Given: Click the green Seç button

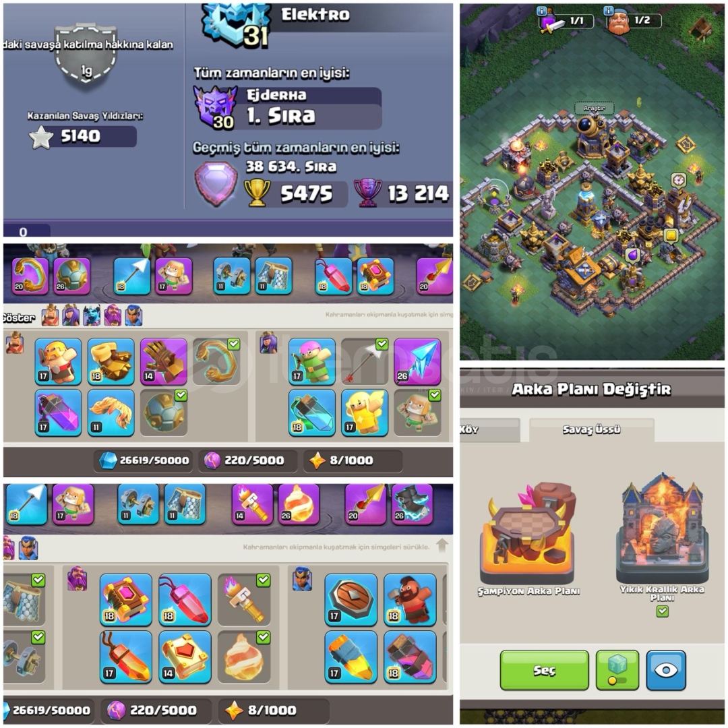Looking at the screenshot, I should 544,670.
